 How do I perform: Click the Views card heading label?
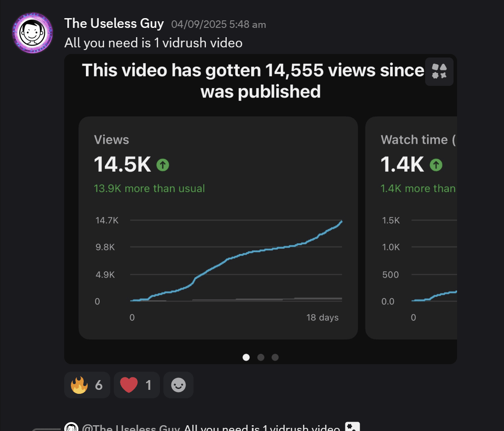tap(111, 140)
